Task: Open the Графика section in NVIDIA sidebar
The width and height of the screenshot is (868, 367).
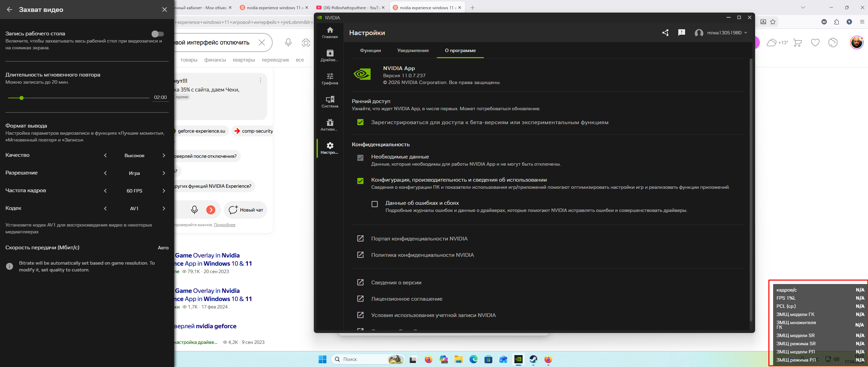Action: 330,79
